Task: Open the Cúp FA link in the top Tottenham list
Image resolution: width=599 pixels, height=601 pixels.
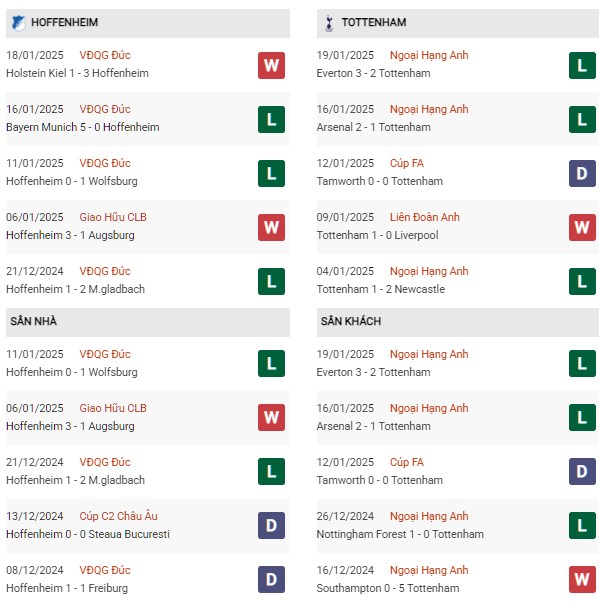Action: tap(407, 164)
